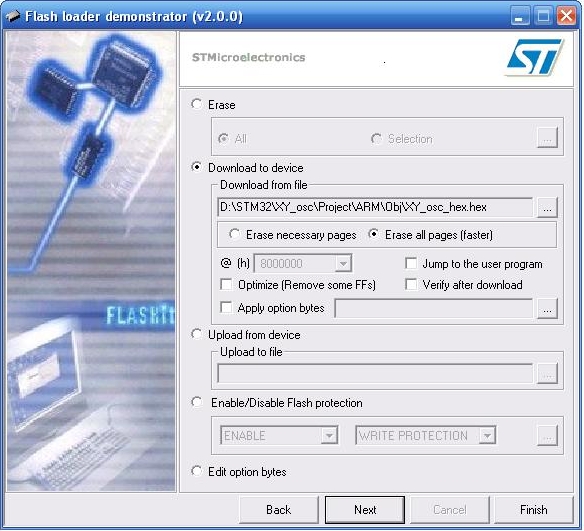This screenshot has height=531, width=584.
Task: Click the FLASHit banner image
Action: coord(91,261)
